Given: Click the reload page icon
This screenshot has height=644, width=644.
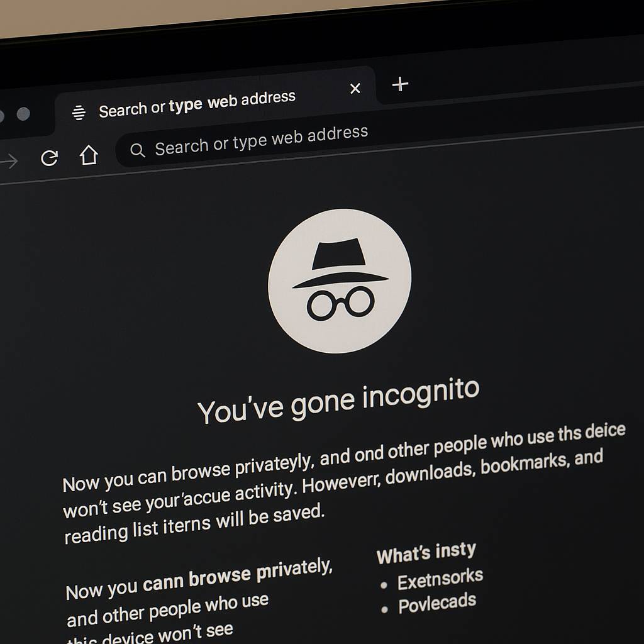Looking at the screenshot, I should tap(49, 158).
